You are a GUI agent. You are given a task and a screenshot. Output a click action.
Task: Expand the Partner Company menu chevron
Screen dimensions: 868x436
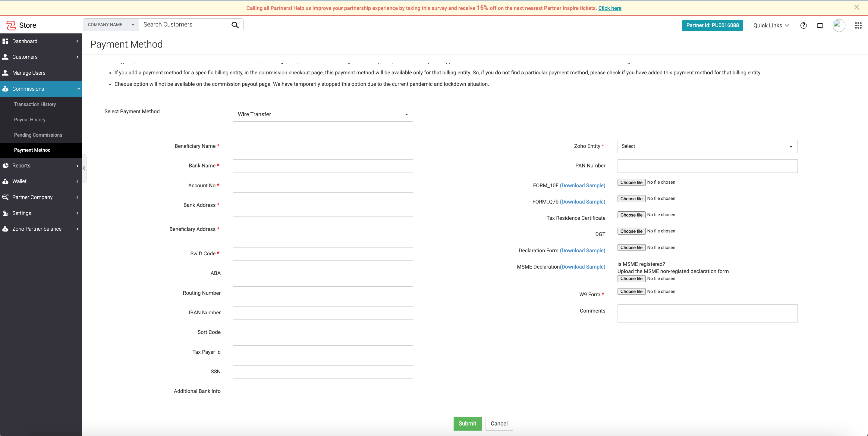point(77,197)
